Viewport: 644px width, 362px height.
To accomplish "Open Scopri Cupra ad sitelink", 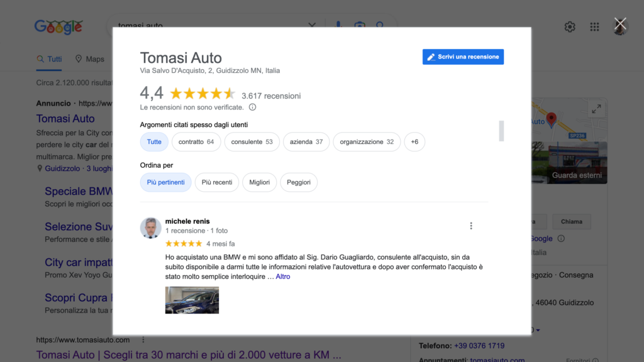I will (79, 297).
